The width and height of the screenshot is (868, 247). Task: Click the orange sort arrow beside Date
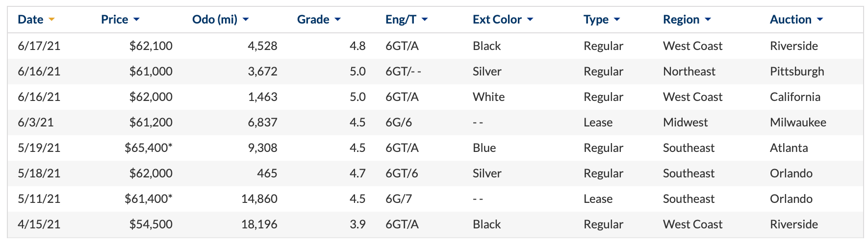pyautogui.click(x=51, y=20)
